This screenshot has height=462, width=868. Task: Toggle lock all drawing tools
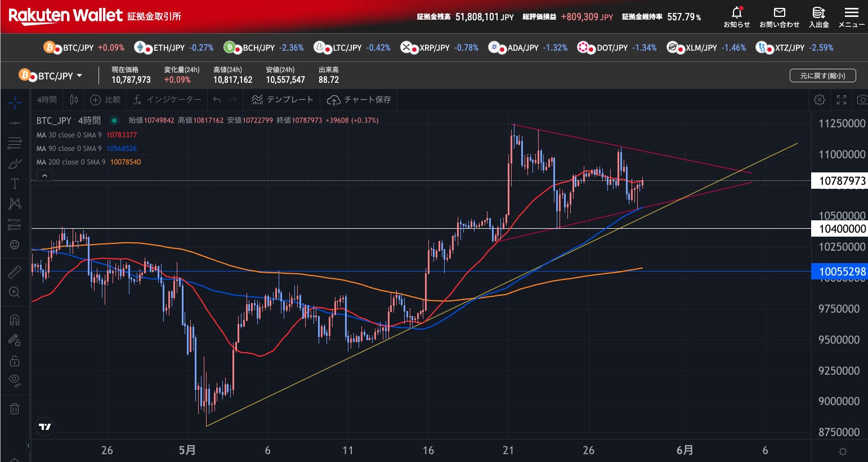tap(15, 361)
